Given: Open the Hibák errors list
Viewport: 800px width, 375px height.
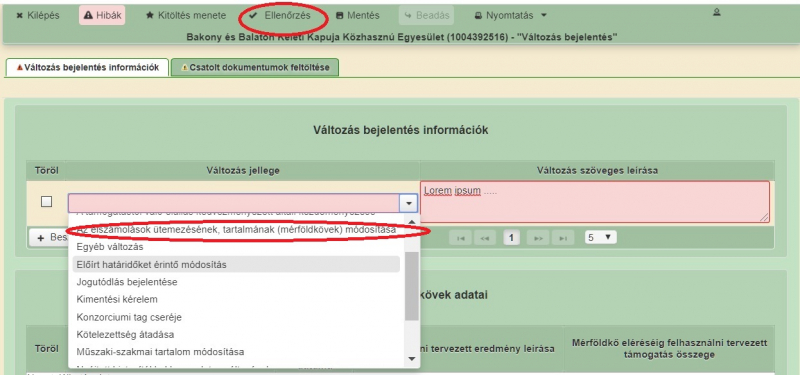Looking at the screenshot, I should [102, 15].
